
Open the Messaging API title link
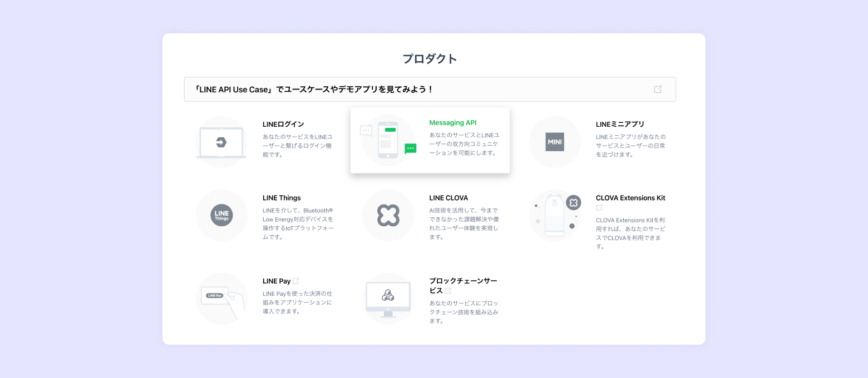[453, 123]
